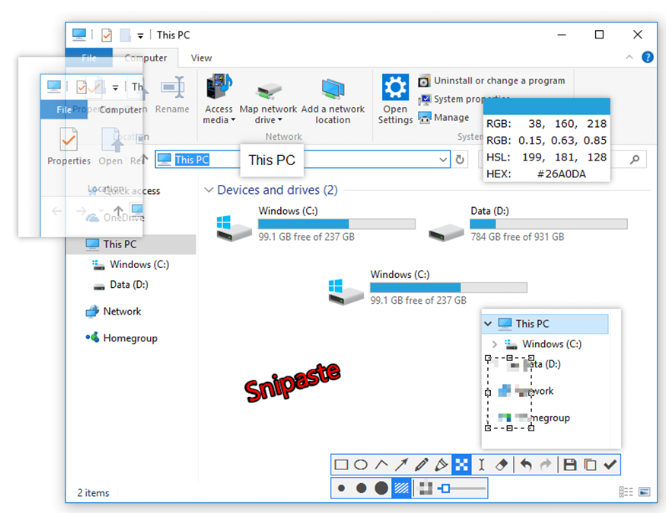
Task: Click the blue color preview bar above RGB
Action: coord(547,106)
